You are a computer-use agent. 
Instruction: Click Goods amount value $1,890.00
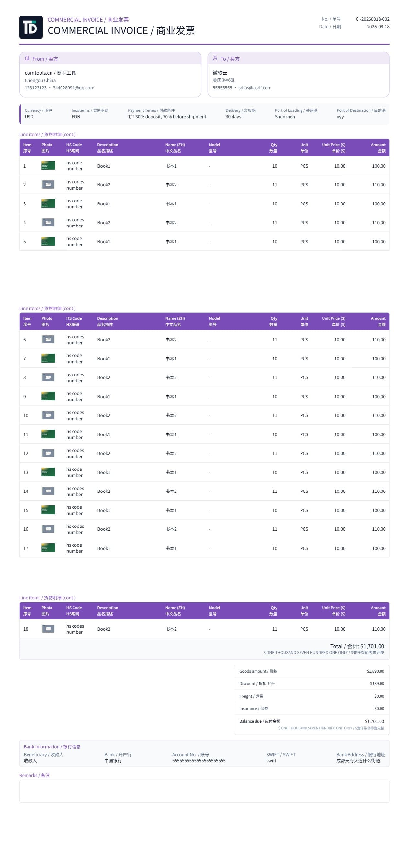(375, 671)
